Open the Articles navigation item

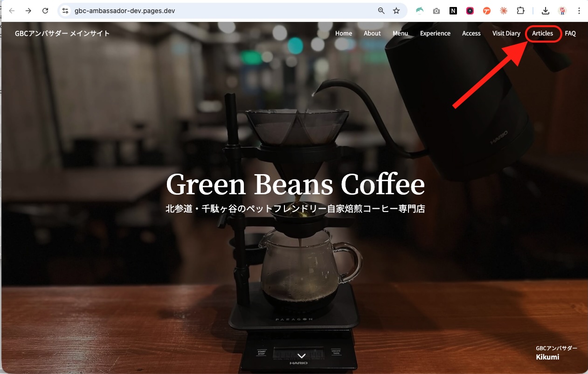[542, 34]
